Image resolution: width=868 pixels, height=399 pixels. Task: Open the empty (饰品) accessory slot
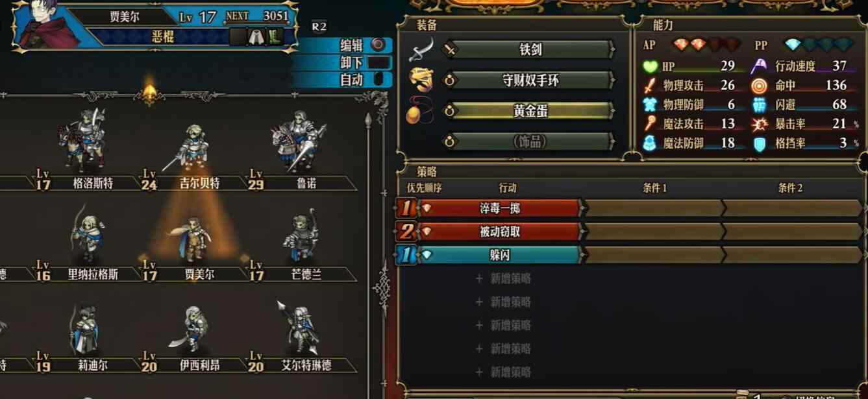(530, 141)
